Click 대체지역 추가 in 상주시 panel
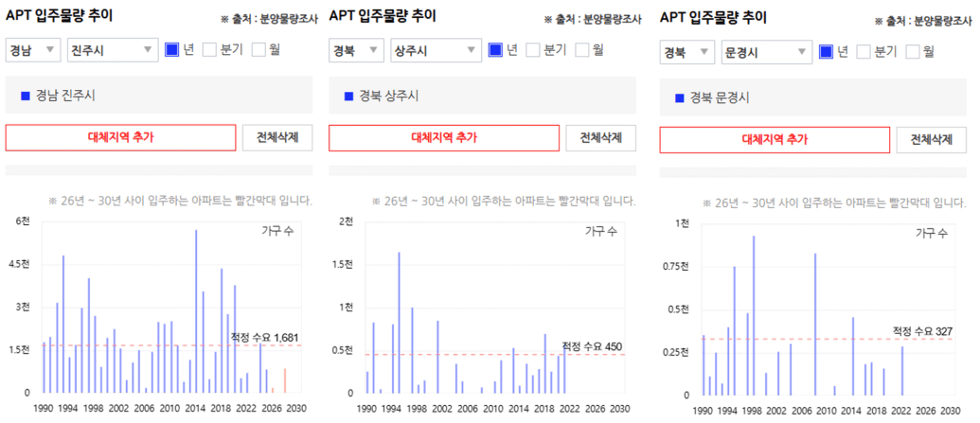The width and height of the screenshot is (980, 423). pos(444,137)
